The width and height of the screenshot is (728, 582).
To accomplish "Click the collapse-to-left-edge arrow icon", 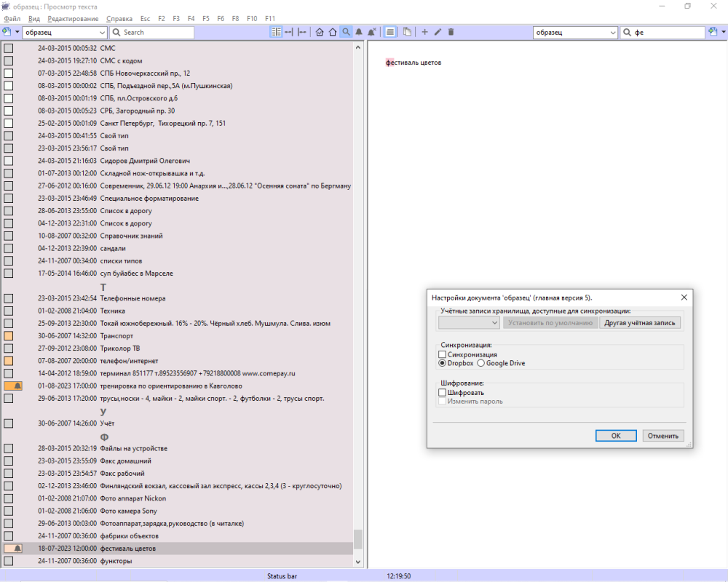I will coord(302,32).
